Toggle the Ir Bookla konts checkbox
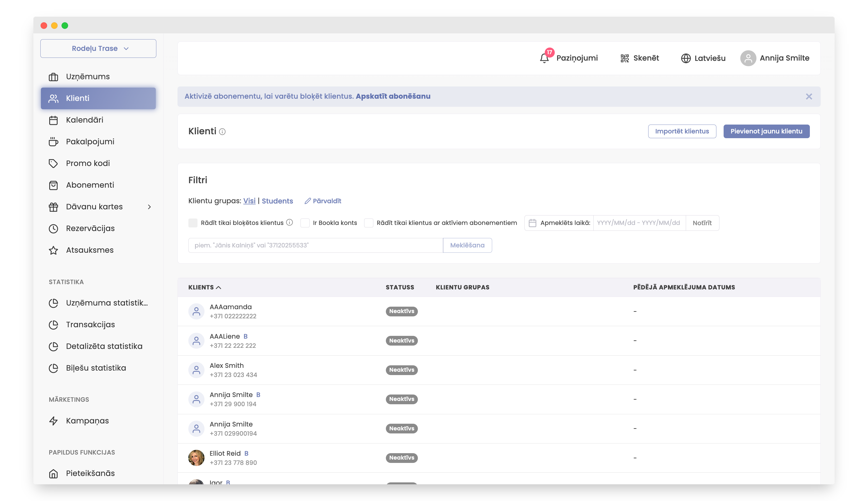 (305, 223)
